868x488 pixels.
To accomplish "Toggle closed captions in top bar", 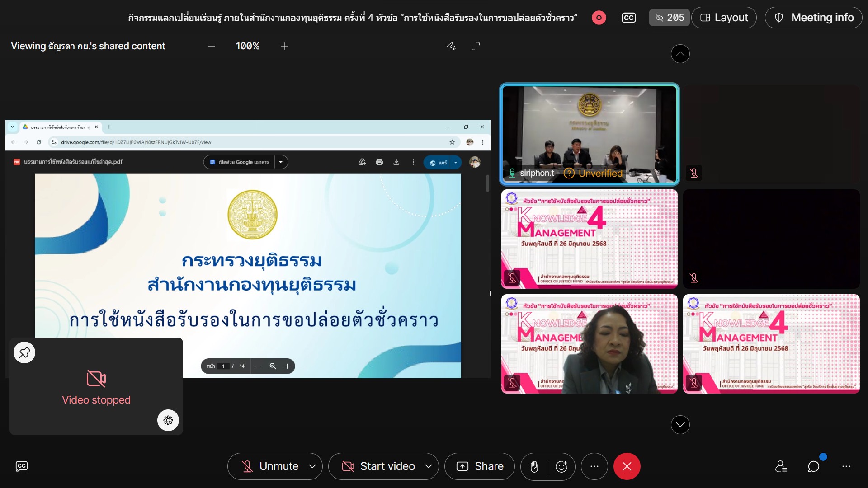I will tap(629, 18).
